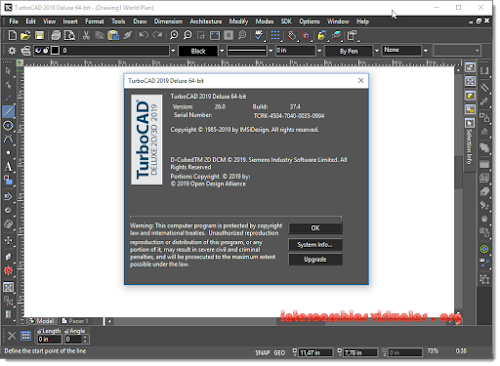Viewport: 500px width, 366px height.
Task: Toggle the Y coordinate lock in the status bar
Action: pyautogui.click(x=339, y=352)
